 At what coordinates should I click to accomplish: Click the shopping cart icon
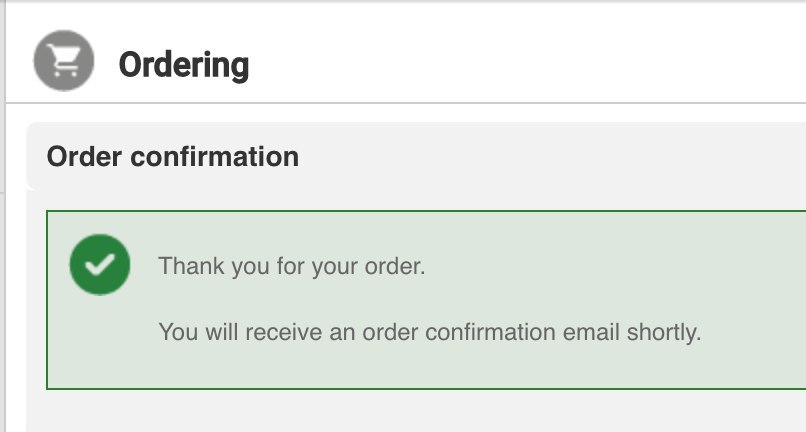(64, 63)
